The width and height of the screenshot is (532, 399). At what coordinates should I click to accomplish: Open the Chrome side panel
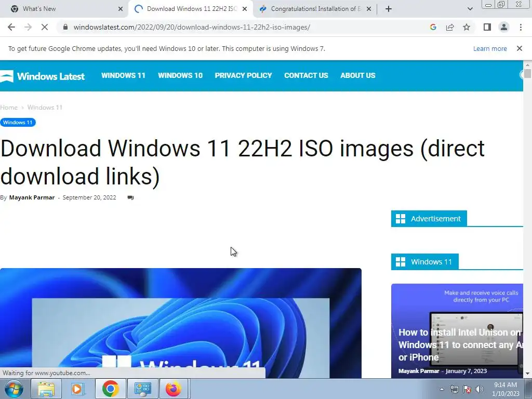[487, 27]
